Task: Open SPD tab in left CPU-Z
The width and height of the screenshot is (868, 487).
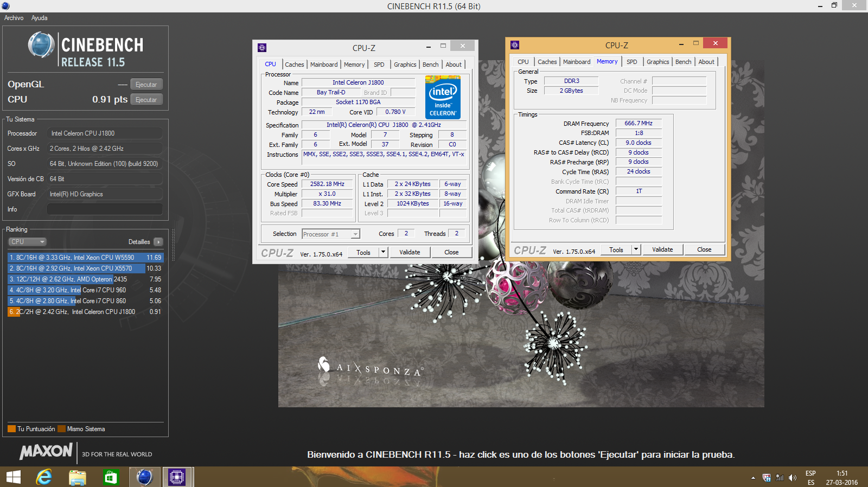Action: point(379,65)
